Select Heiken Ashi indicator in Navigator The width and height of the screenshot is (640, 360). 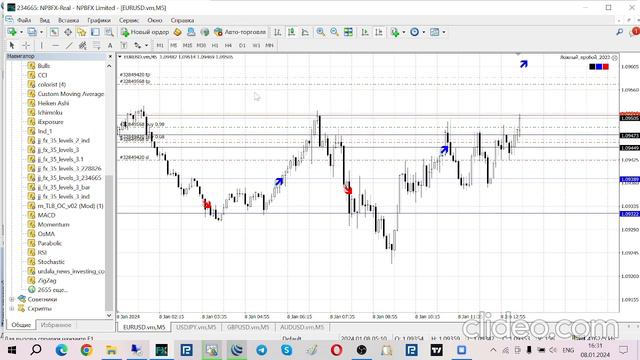pyautogui.click(x=53, y=103)
